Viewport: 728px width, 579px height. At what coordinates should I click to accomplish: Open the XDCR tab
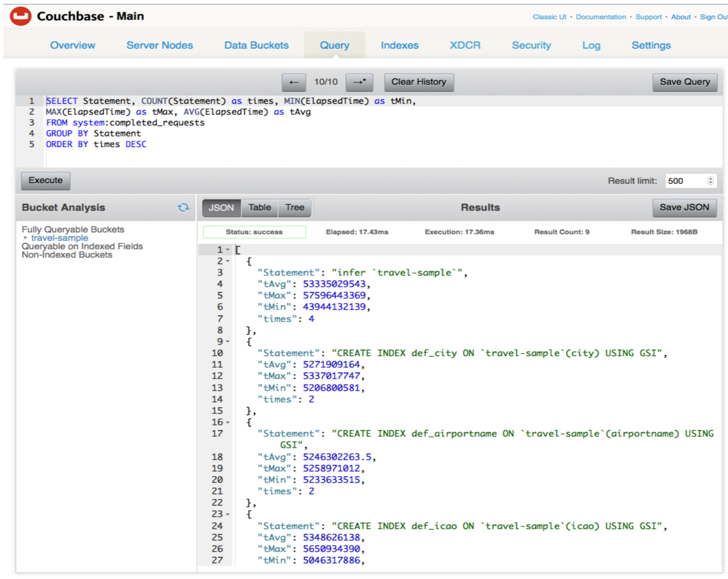465,45
